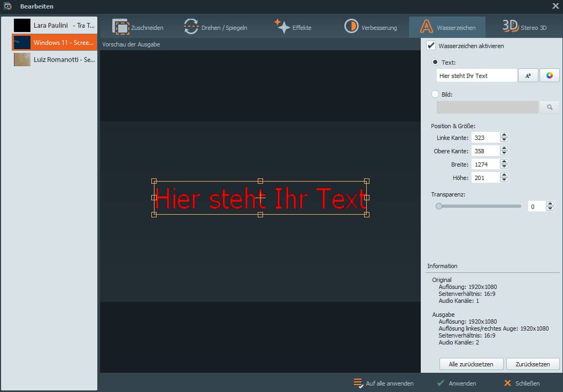563x392 pixels.
Task: Click the Linke Kante value field
Action: tap(485, 138)
